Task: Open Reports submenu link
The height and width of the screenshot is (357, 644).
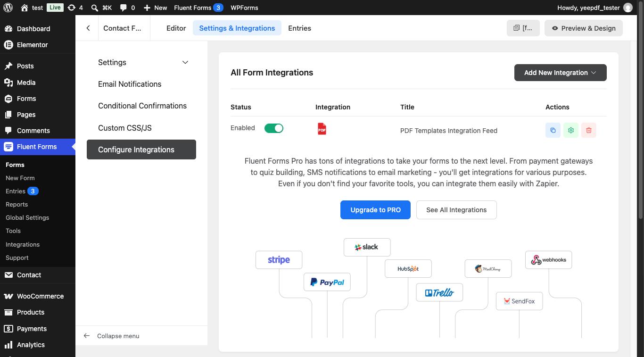Action: pyautogui.click(x=17, y=204)
